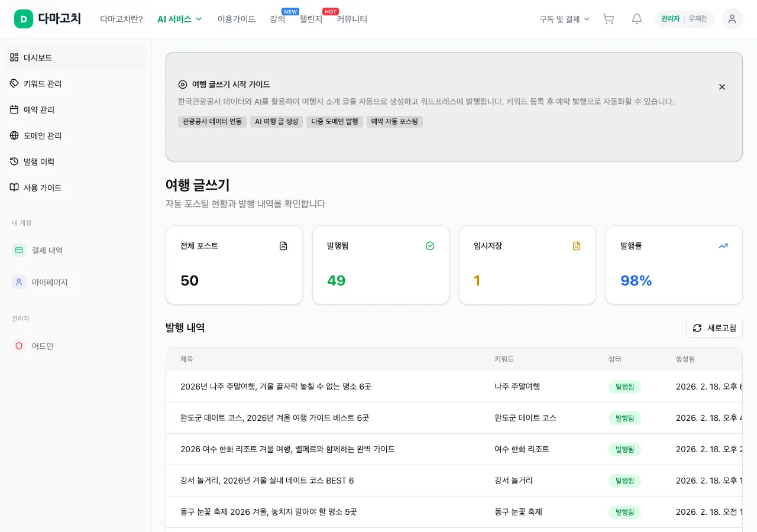The image size is (757, 532).
Task: Go to 발행 이력 in sidebar
Action: pos(76,161)
